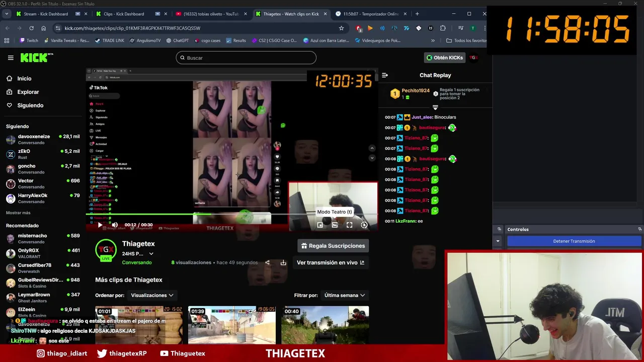Share this clip via share icon
Image resolution: width=644 pixels, height=362 pixels.
(267, 262)
